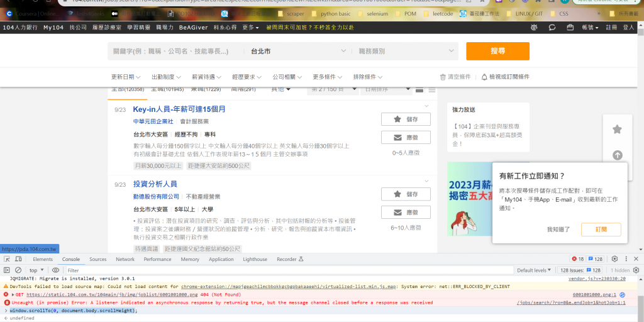Show the console sidebar icon
This screenshot has width=644, height=322.
7,270
